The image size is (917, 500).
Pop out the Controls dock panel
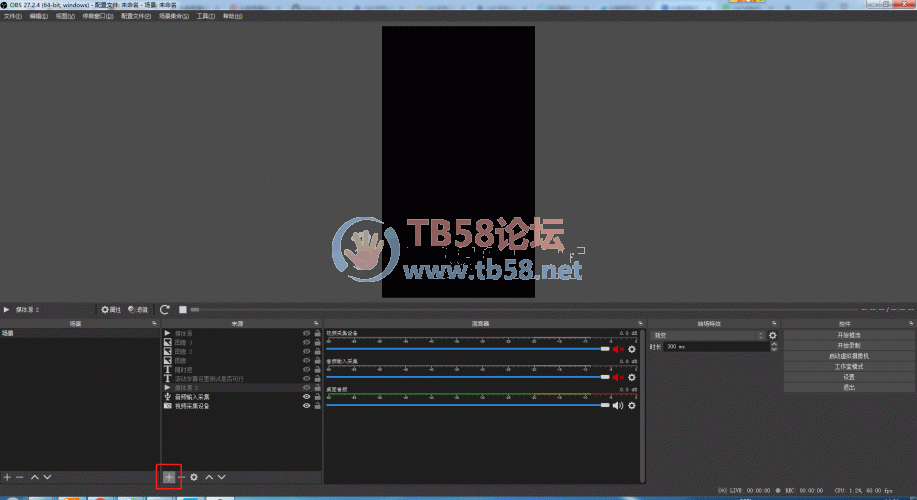pyautogui.click(x=911, y=323)
